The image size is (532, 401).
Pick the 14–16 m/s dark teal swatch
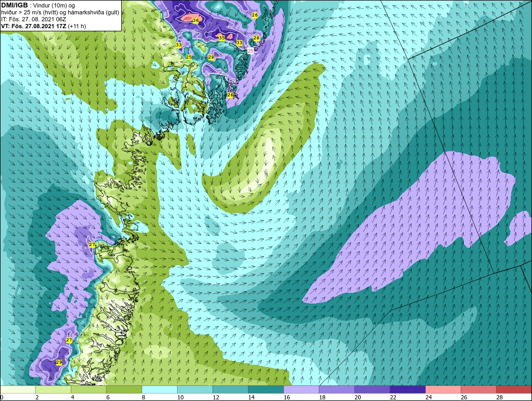pos(266,389)
